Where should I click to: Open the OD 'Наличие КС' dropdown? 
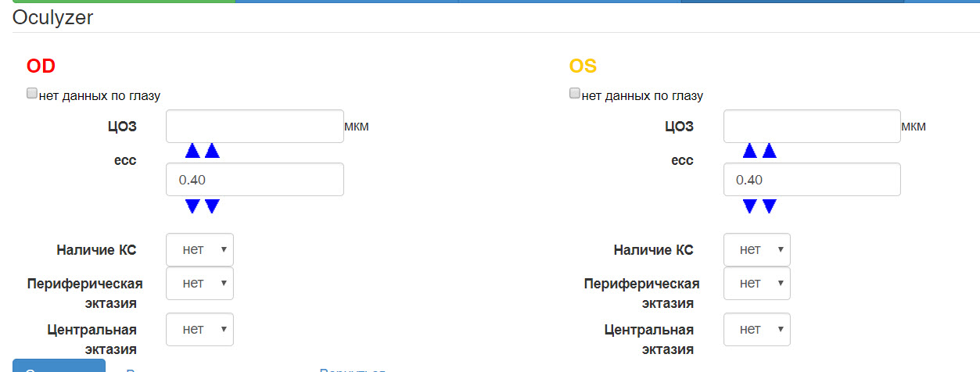pyautogui.click(x=199, y=249)
